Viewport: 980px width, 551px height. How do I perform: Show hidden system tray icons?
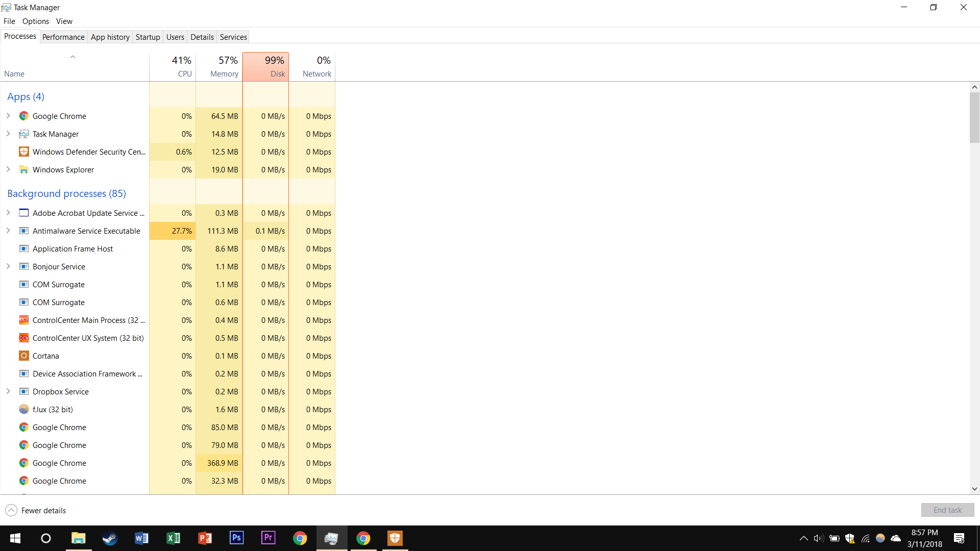click(x=803, y=538)
